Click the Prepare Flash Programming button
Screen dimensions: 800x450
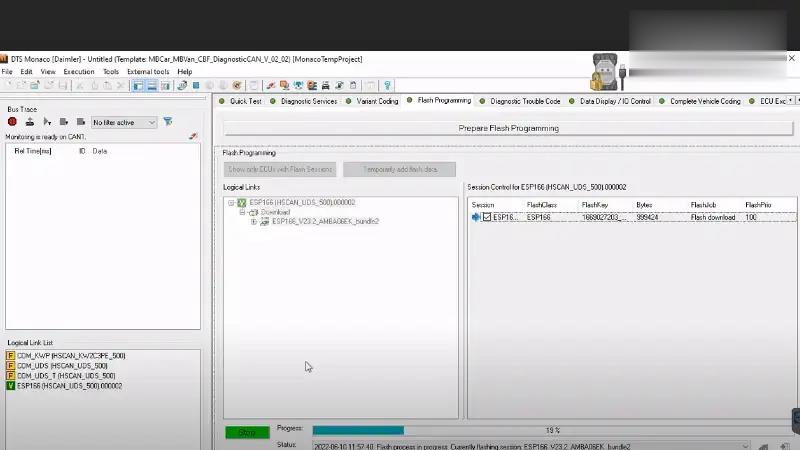coord(509,129)
